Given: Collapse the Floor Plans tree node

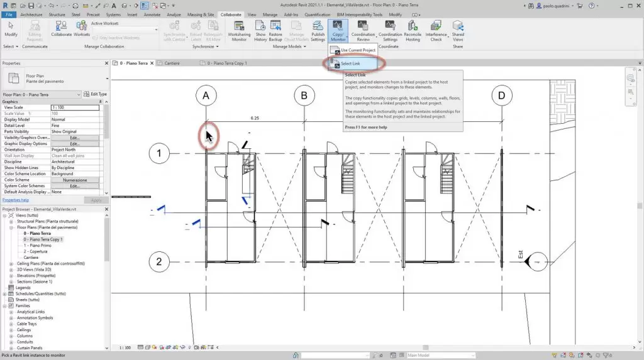Looking at the screenshot, I should pos(11,227).
